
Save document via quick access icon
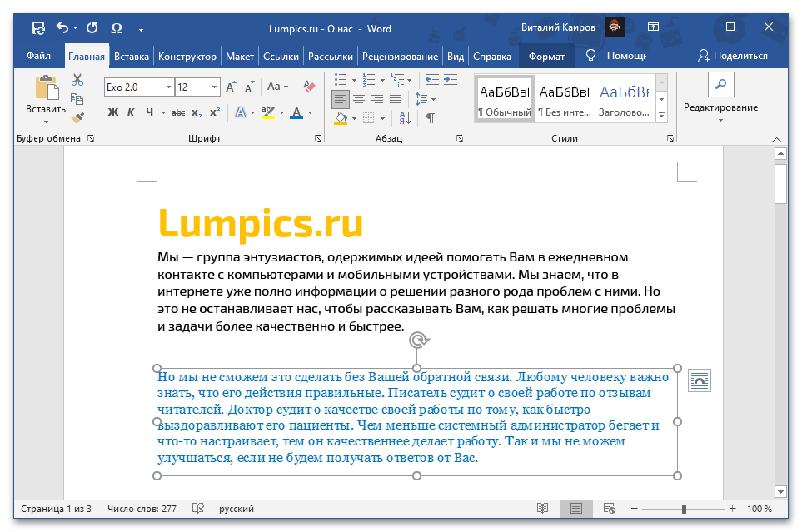pyautogui.click(x=38, y=28)
